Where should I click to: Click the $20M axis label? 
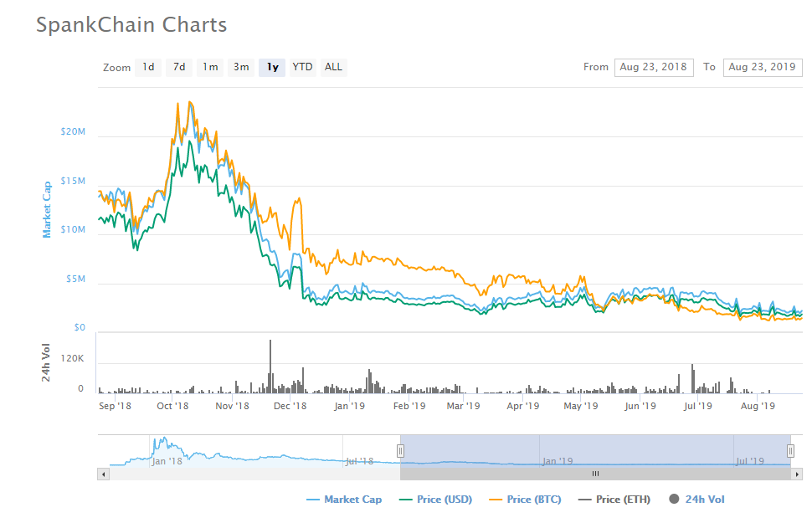pyautogui.click(x=73, y=131)
